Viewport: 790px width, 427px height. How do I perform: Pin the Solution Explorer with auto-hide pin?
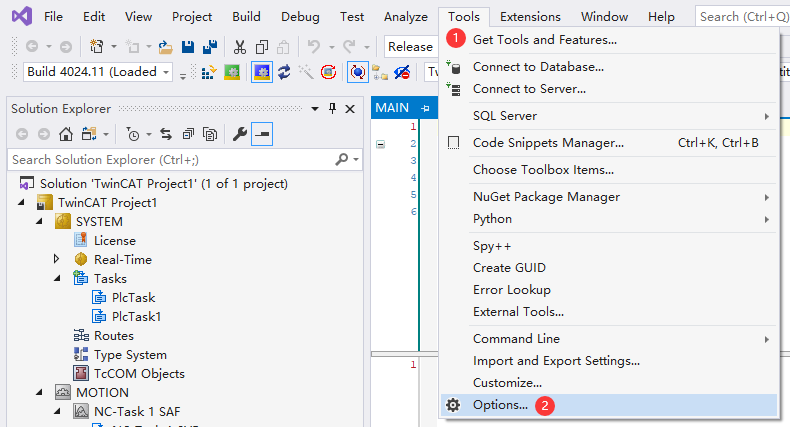point(332,108)
